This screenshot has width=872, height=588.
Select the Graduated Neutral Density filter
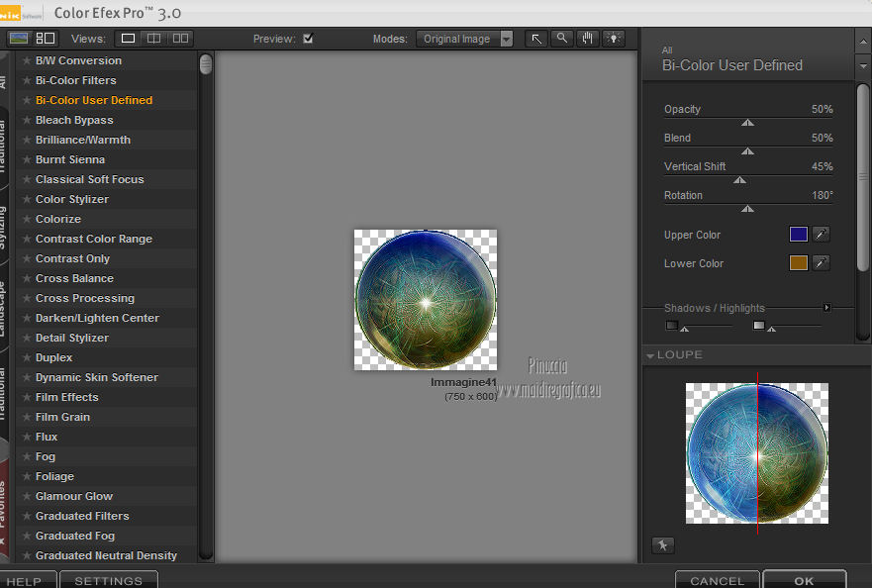(x=106, y=555)
